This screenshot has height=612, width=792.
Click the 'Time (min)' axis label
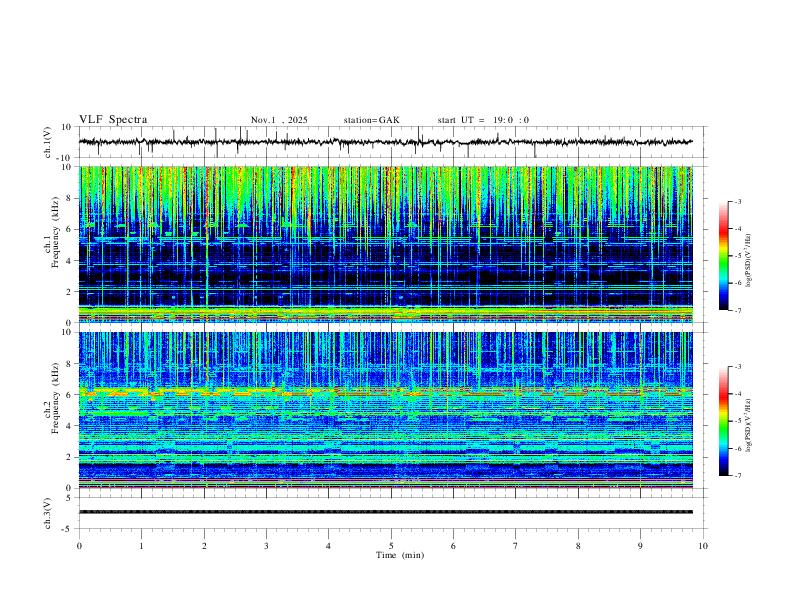click(400, 555)
